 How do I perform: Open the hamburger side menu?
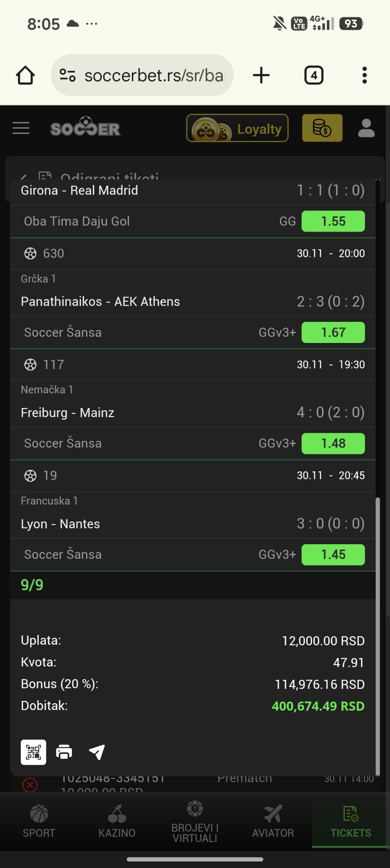coord(21,128)
